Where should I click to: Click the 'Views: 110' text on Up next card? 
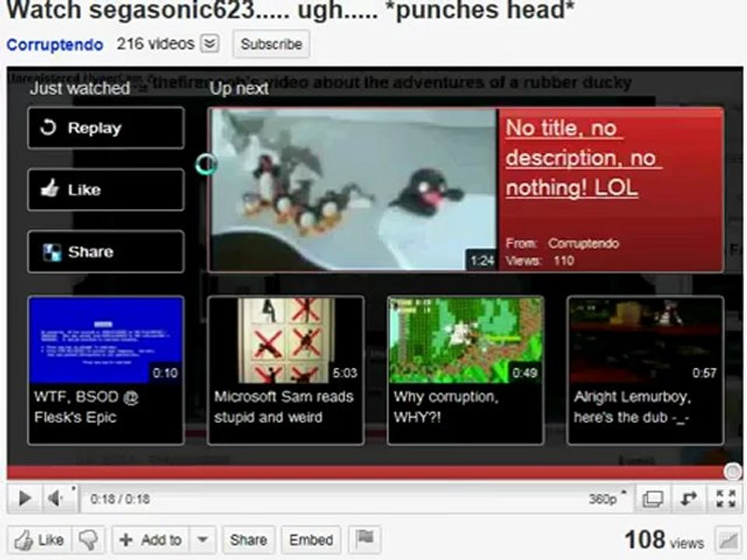click(540, 261)
